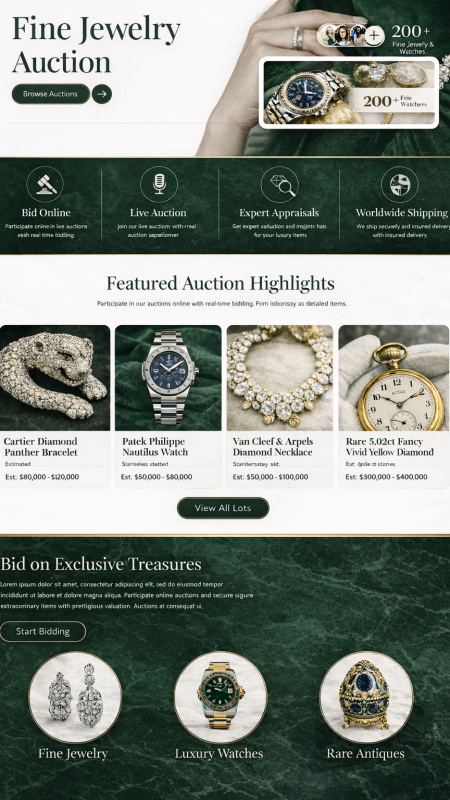This screenshot has height=800, width=450.
Task: Open the Patek Philippe Nautilus Watch photo
Action: pos(168,378)
